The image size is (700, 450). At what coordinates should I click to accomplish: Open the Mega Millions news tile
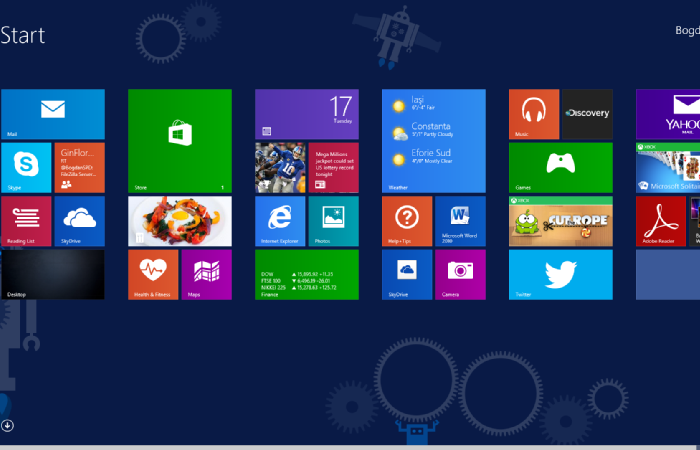click(x=333, y=168)
